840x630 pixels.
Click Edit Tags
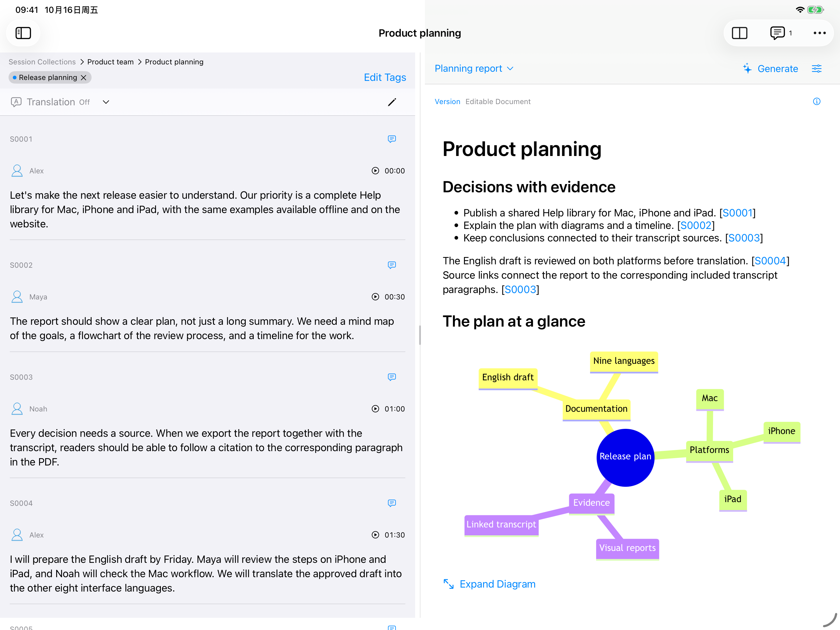(x=385, y=78)
